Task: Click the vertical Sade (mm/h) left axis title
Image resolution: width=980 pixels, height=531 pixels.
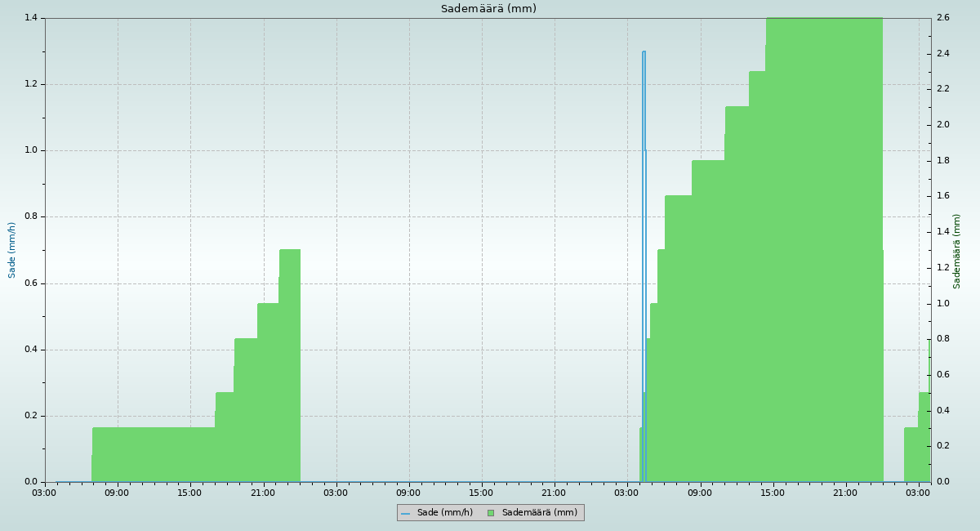Action: click(x=12, y=250)
